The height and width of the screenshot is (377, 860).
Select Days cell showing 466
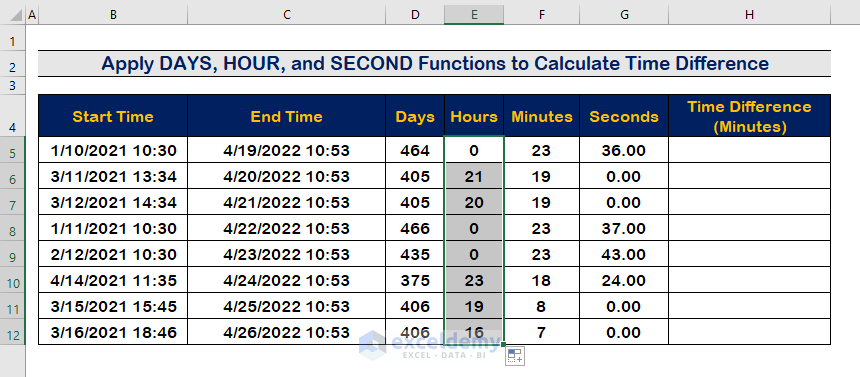415,228
